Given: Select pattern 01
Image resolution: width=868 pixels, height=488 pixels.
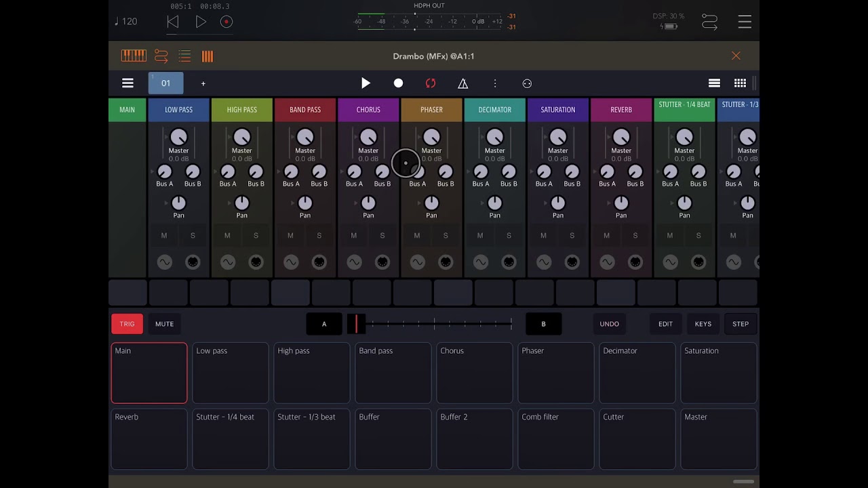Looking at the screenshot, I should pos(165,83).
